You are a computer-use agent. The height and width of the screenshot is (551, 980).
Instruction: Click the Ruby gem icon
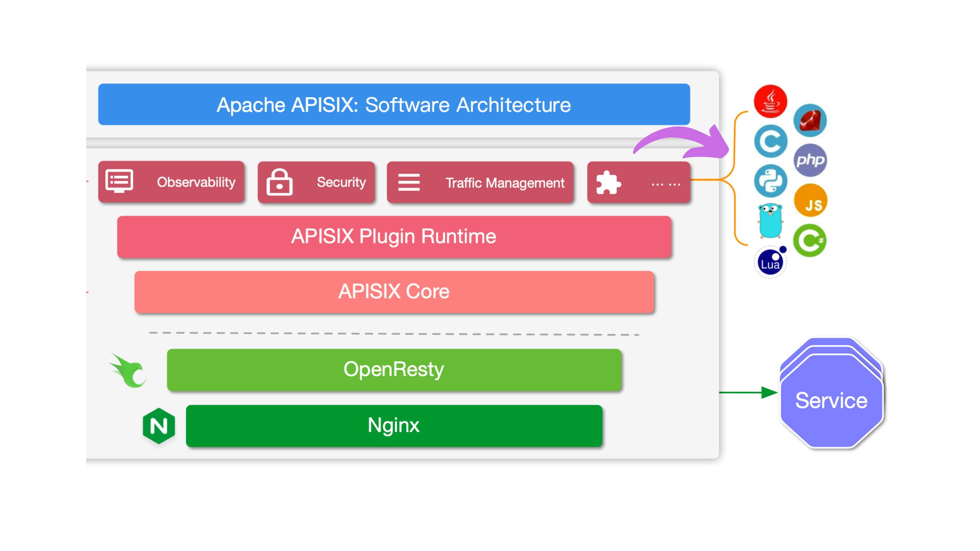810,120
